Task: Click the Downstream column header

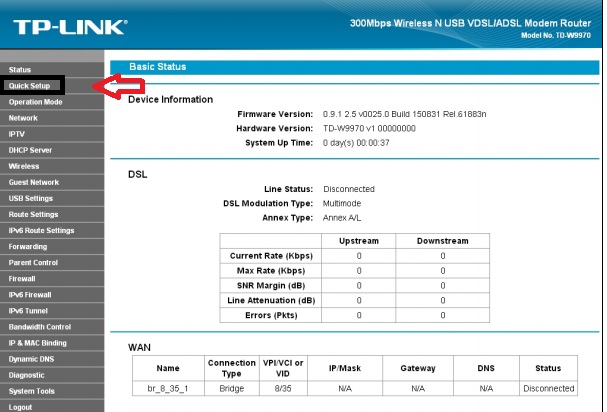Action: point(442,241)
